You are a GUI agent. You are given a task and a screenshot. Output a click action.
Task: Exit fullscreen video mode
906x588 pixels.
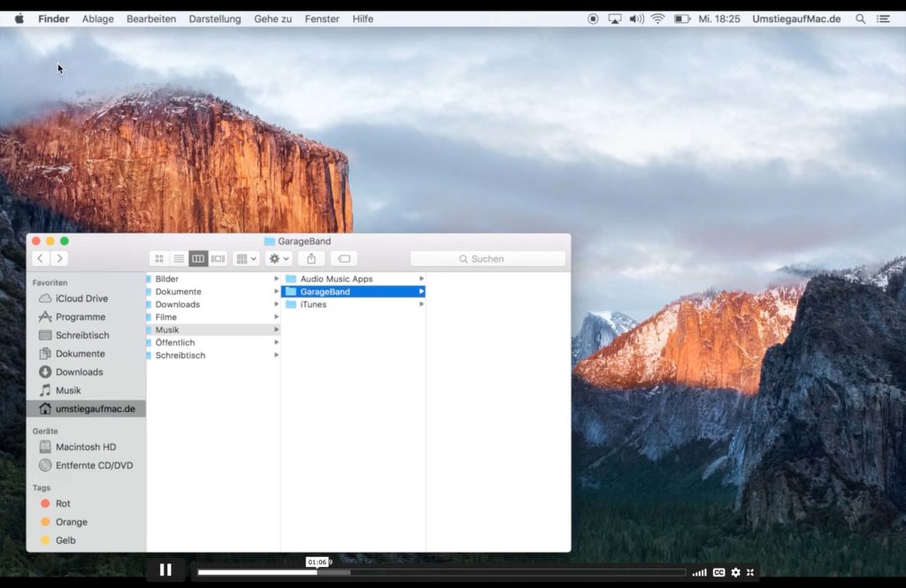click(750, 572)
